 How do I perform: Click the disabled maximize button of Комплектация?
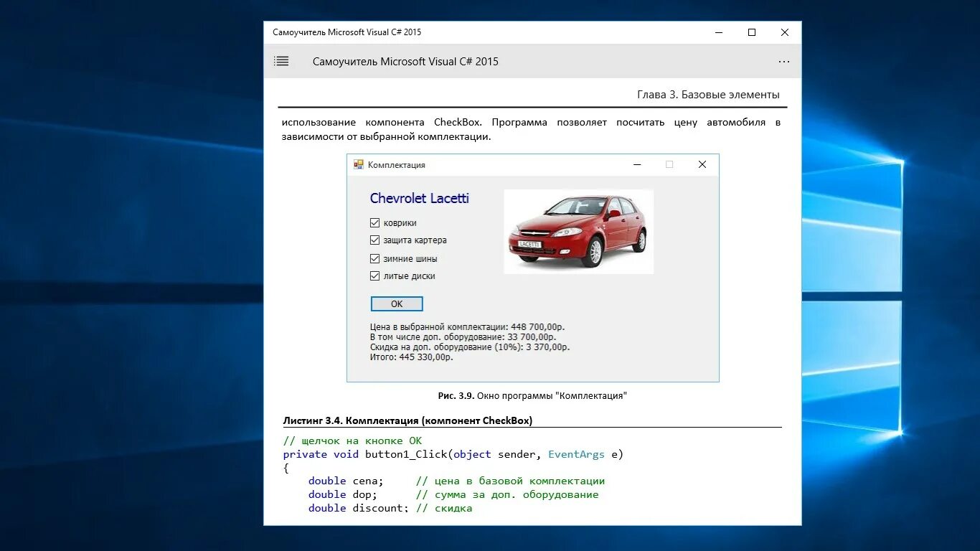pos(669,164)
